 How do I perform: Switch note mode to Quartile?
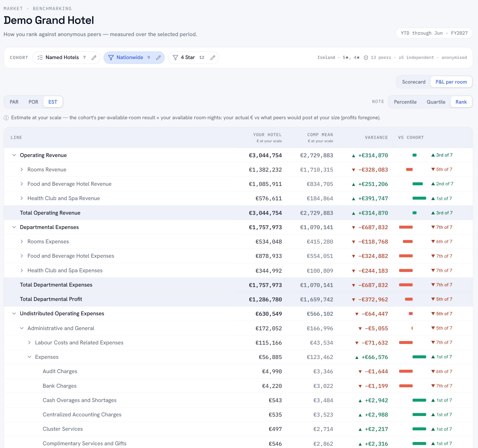click(436, 102)
